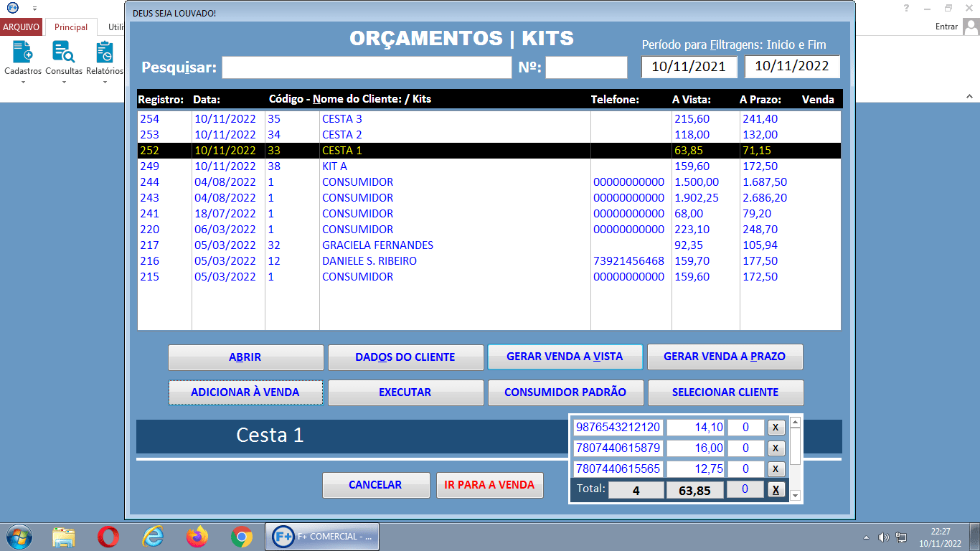Select the GRACIELA FERNANDES row
980x551 pixels.
[489, 245]
